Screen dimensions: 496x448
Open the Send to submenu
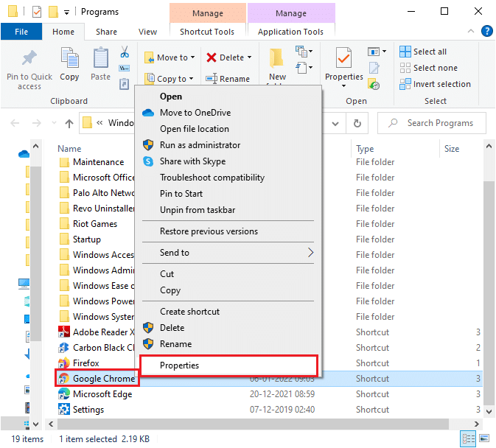[228, 252]
